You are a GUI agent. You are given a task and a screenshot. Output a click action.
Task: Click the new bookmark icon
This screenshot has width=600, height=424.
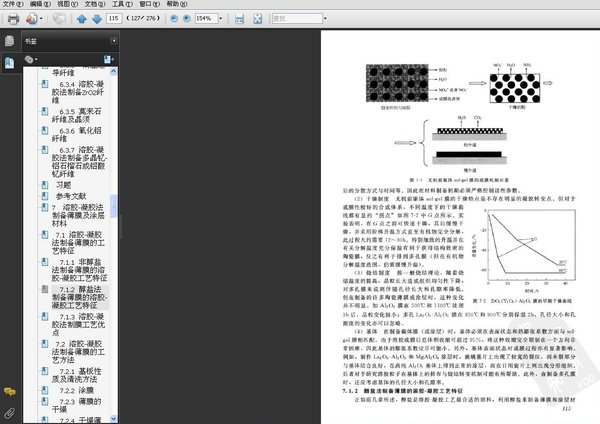pyautogui.click(x=109, y=59)
